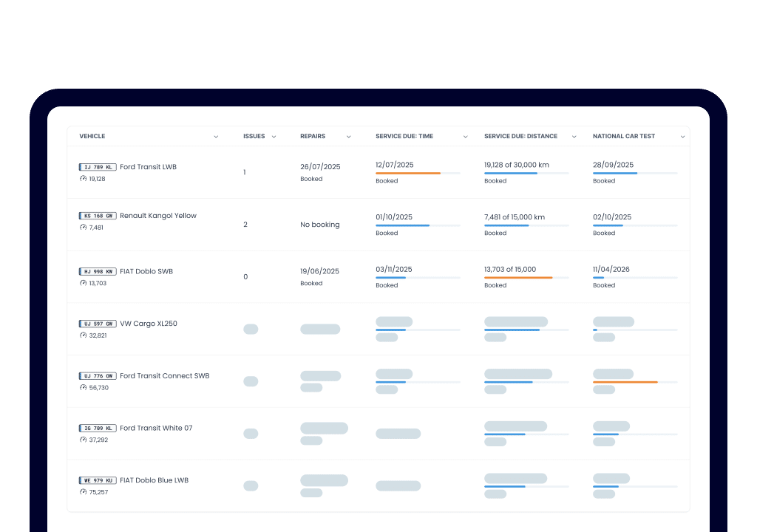The image size is (757, 532).
Task: Open the Repairs column dropdown chevron
Action: [349, 137]
